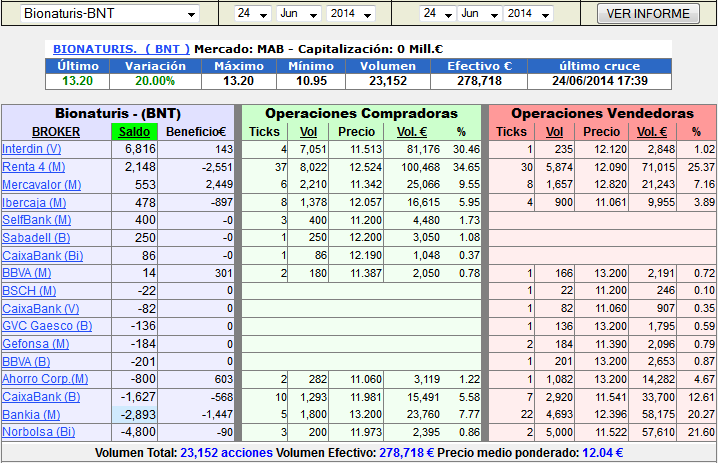Open the Ibercaja (M) broker link
719x463 pixels.
34,203
